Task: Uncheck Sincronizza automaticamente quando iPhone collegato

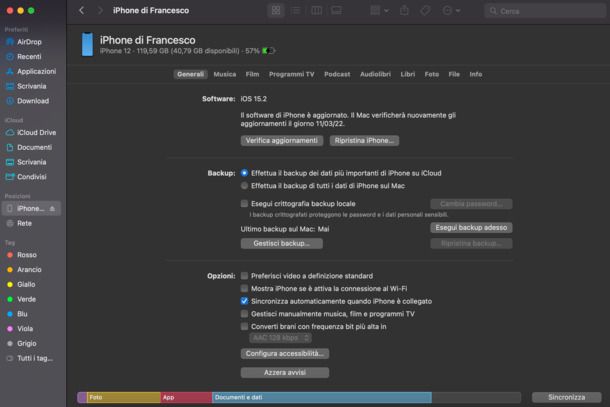Action: pos(244,301)
